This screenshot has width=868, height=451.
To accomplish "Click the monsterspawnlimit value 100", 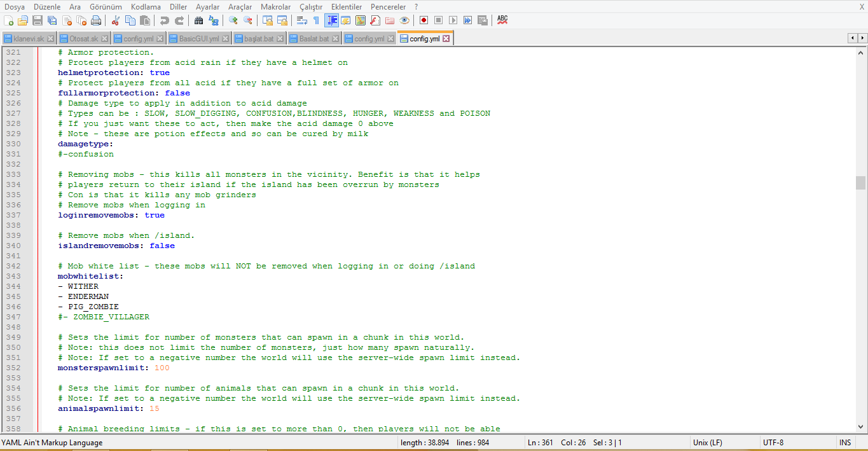I will 162,368.
